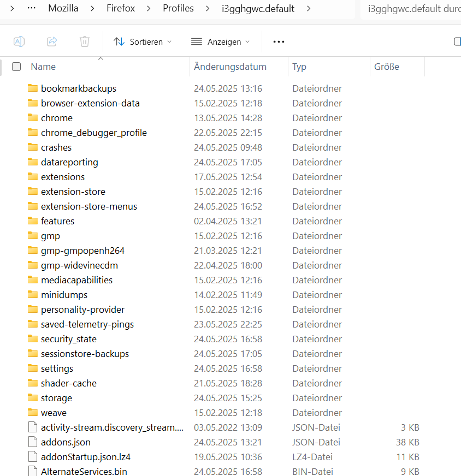Select the addonStartup.json.lz4 file
The height and width of the screenshot is (476, 461).
click(x=86, y=457)
